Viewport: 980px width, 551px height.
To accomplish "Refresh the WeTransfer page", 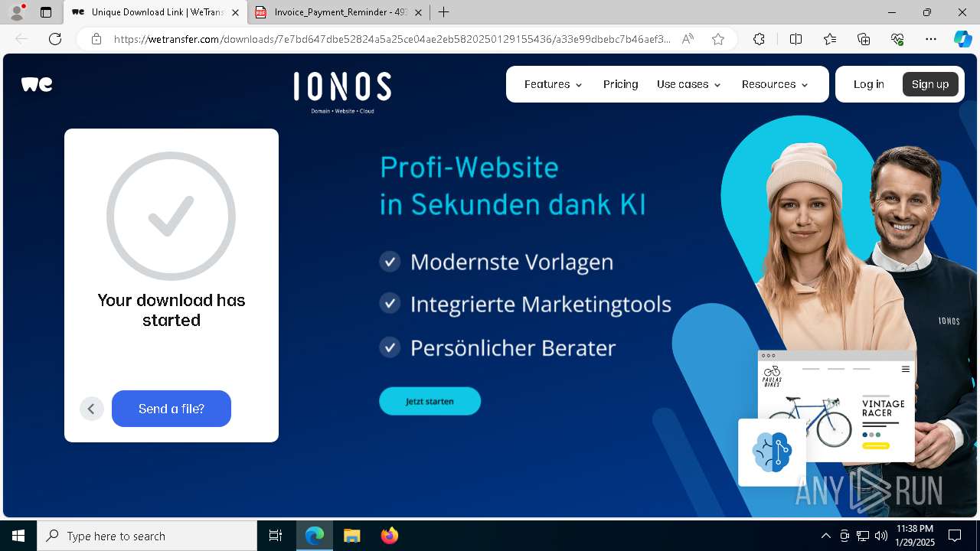I will point(55,39).
